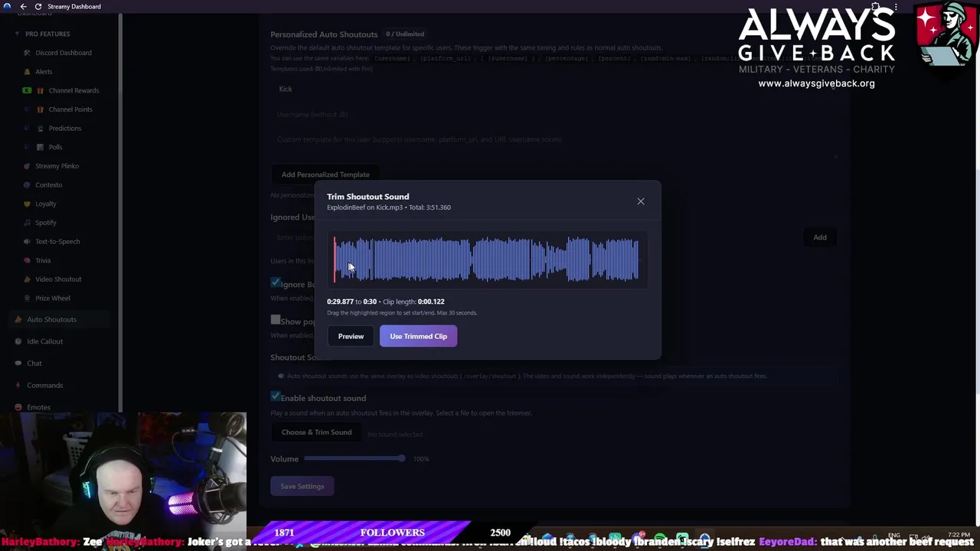980x551 pixels.
Task: Click the middle of the audio waveform
Action: click(487, 260)
